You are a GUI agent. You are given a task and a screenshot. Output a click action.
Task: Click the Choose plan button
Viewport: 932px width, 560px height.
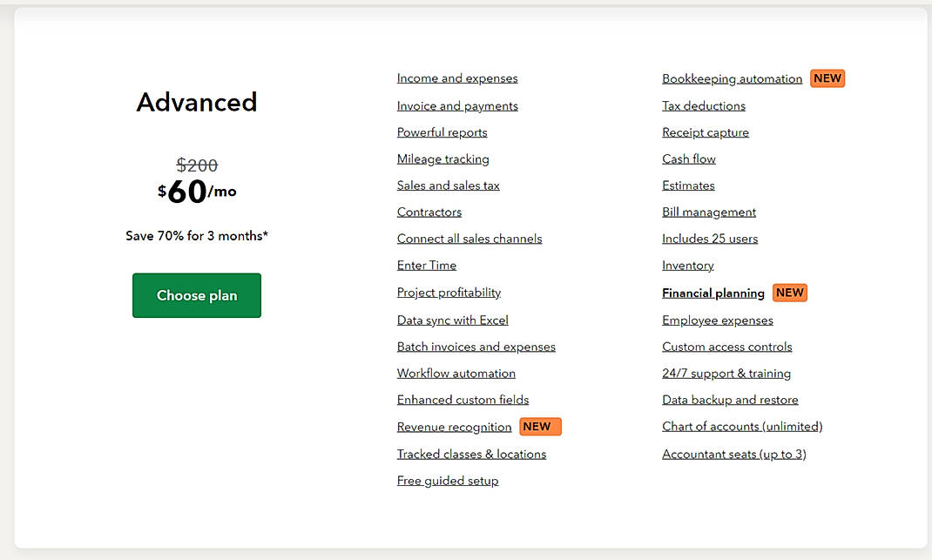196,295
